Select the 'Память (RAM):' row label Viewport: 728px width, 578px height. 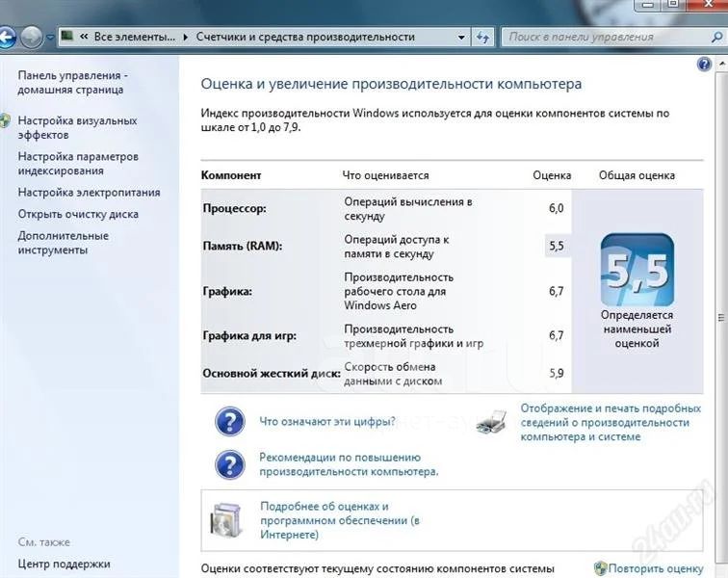coord(243,246)
